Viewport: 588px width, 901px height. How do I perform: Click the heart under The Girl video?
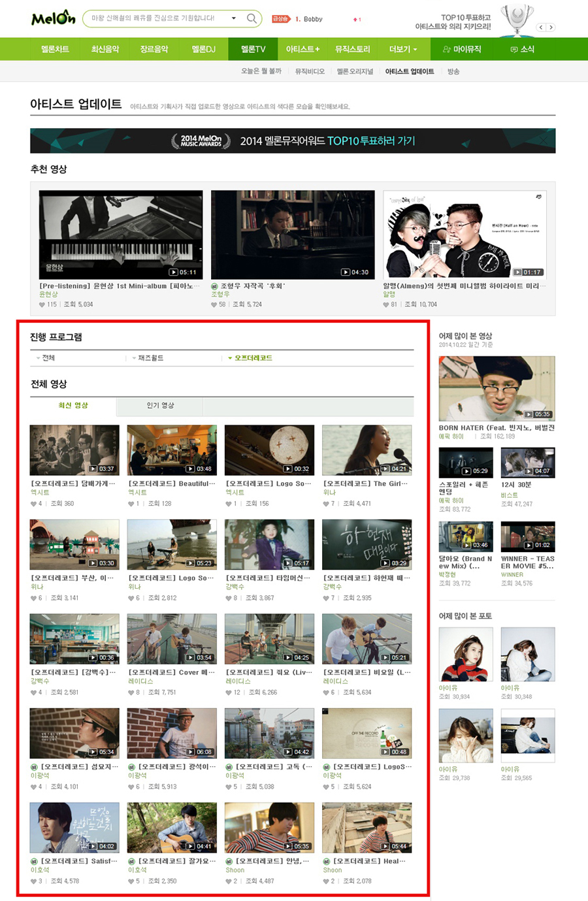coord(326,504)
